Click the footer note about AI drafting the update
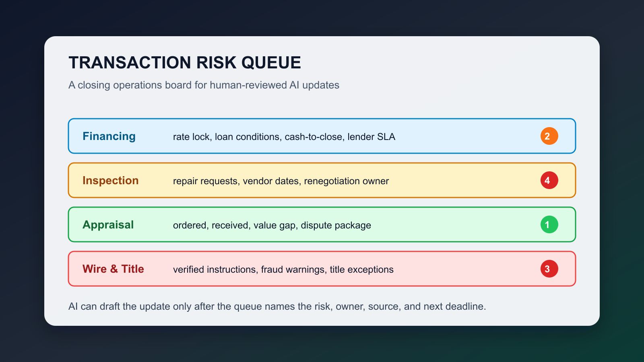644x362 pixels. coord(277,306)
